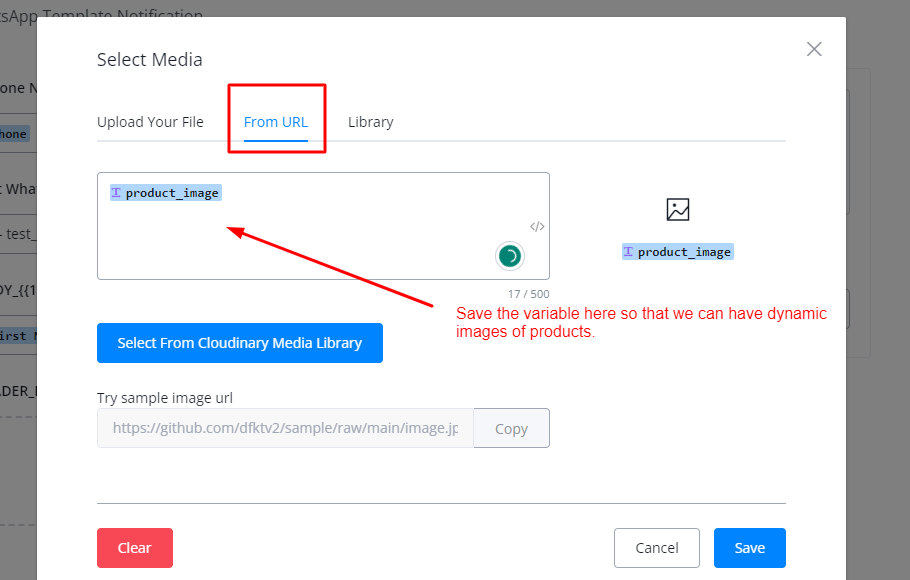Save the selected media
This screenshot has width=910, height=580.
749,548
